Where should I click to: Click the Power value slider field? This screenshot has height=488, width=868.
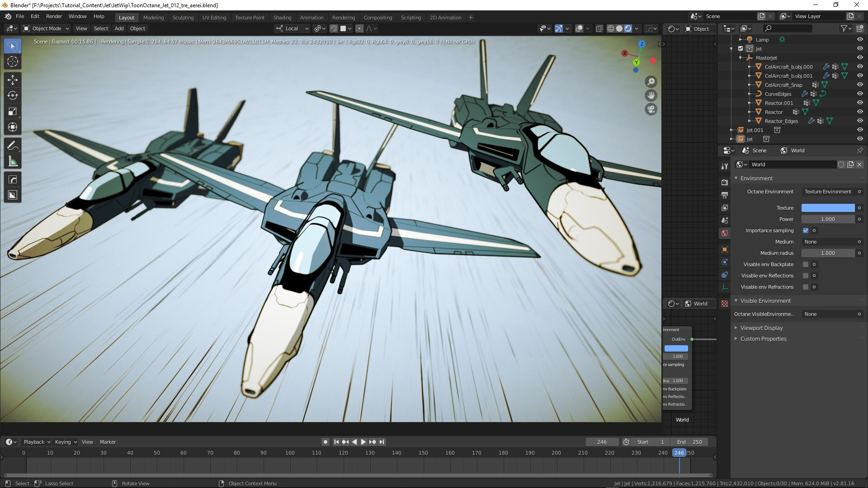[x=828, y=219]
